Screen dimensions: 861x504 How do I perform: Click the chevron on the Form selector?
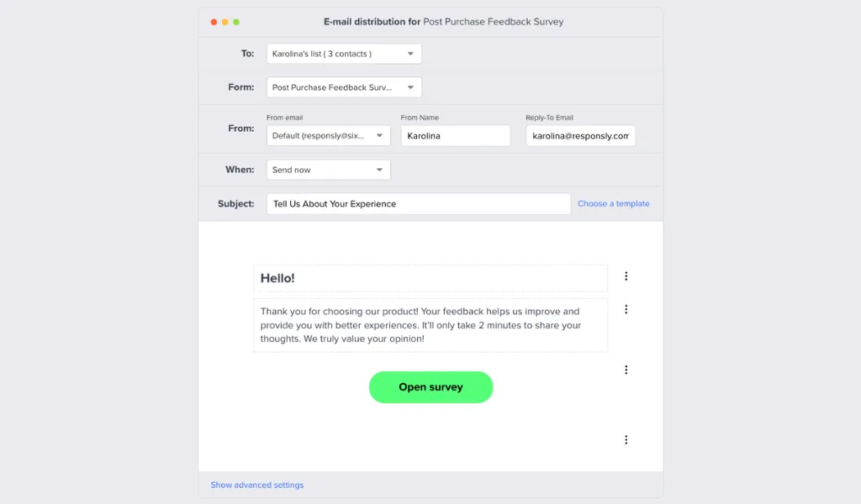click(409, 87)
